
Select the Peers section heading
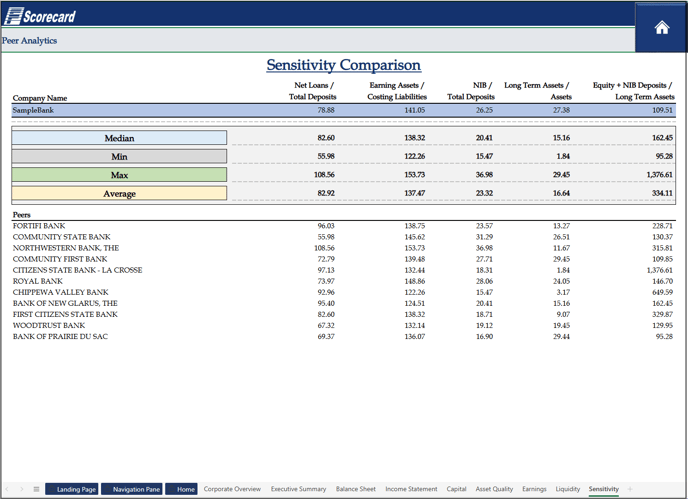coord(22,215)
